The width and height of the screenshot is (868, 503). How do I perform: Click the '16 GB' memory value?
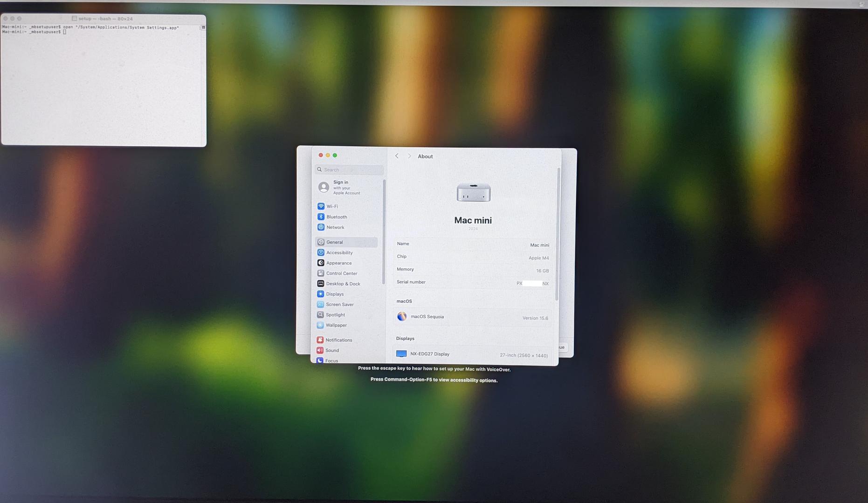[x=542, y=271]
